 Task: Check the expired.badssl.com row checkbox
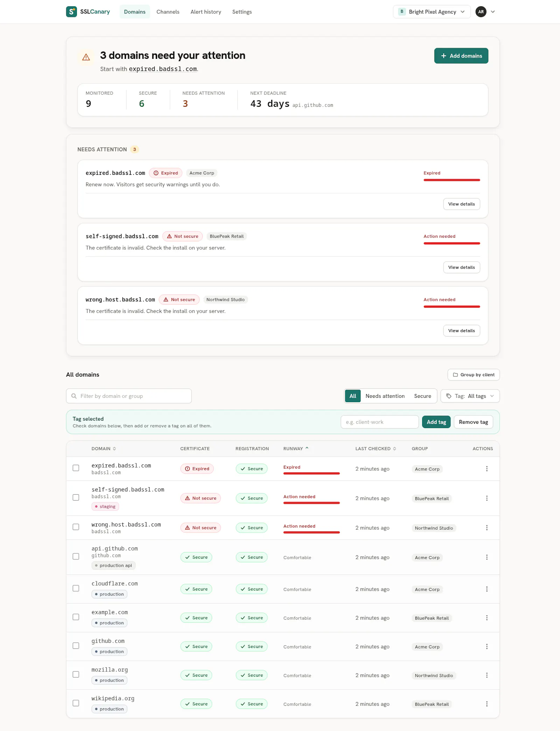76,468
